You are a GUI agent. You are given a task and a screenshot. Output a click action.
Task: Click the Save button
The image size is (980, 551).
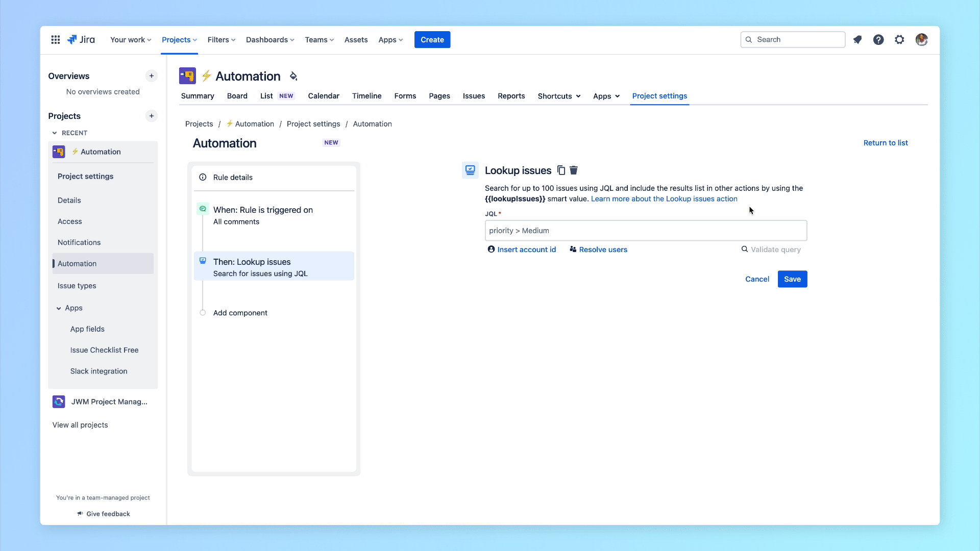pos(792,279)
